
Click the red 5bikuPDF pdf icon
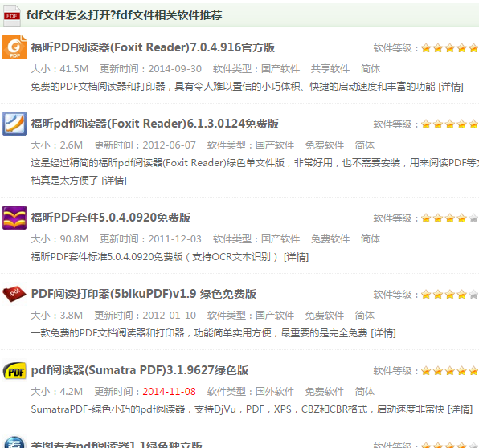14,294
